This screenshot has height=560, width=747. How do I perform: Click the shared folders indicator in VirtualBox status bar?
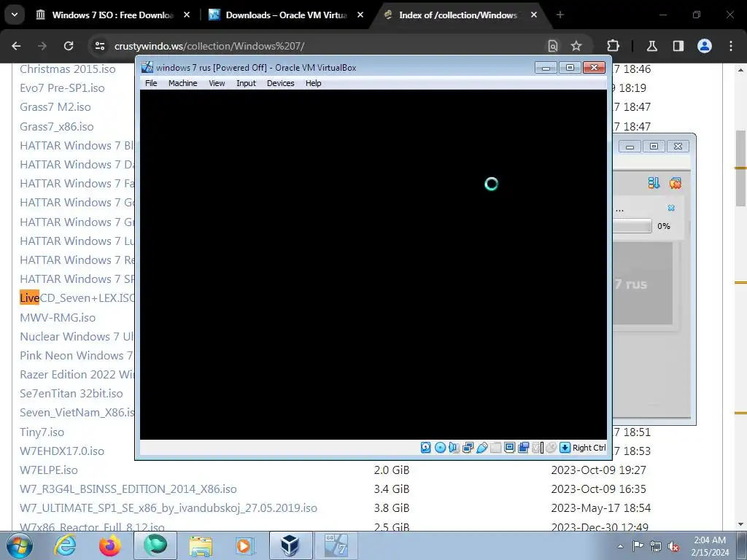pos(495,448)
